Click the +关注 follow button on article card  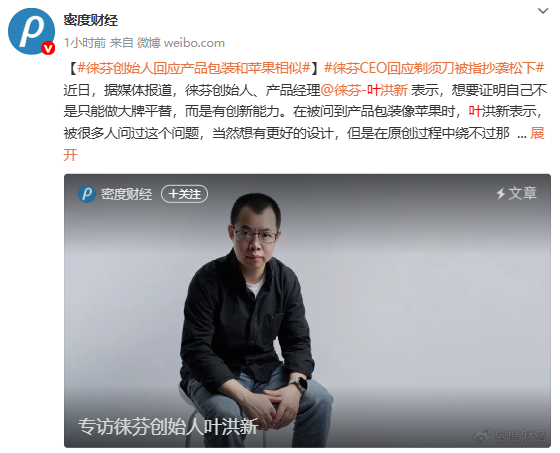coord(184,194)
